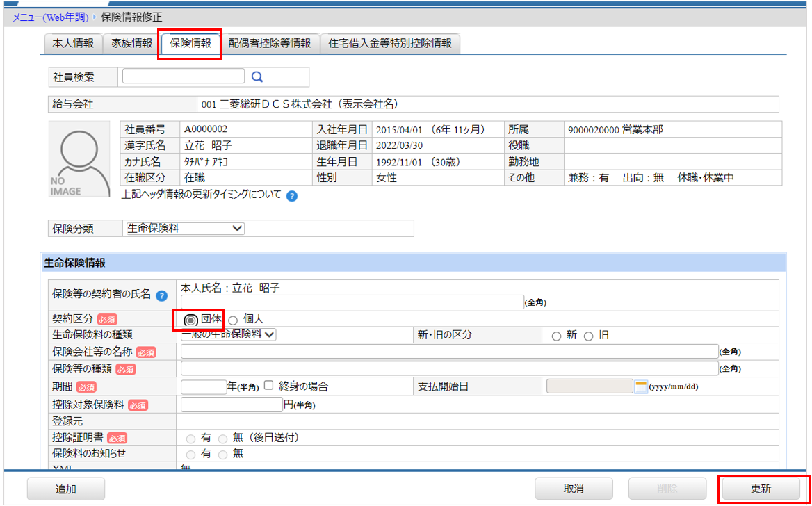This screenshot has height=506, width=812.
Task: Switch to the 本人情報 tab
Action: [x=73, y=44]
